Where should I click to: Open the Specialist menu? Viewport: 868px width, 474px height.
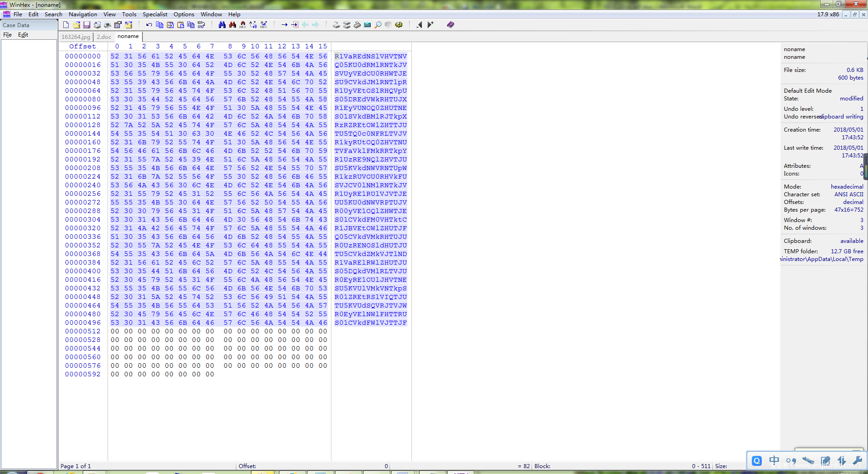[155, 14]
